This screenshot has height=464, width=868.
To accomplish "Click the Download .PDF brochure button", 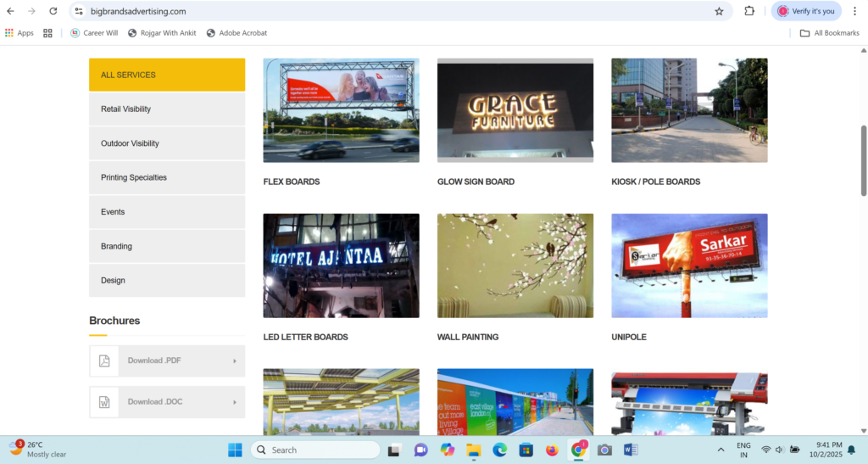I will [167, 361].
